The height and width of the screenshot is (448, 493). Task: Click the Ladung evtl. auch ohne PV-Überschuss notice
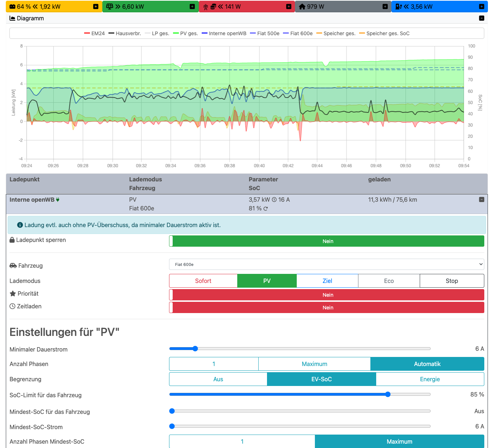(x=247, y=225)
